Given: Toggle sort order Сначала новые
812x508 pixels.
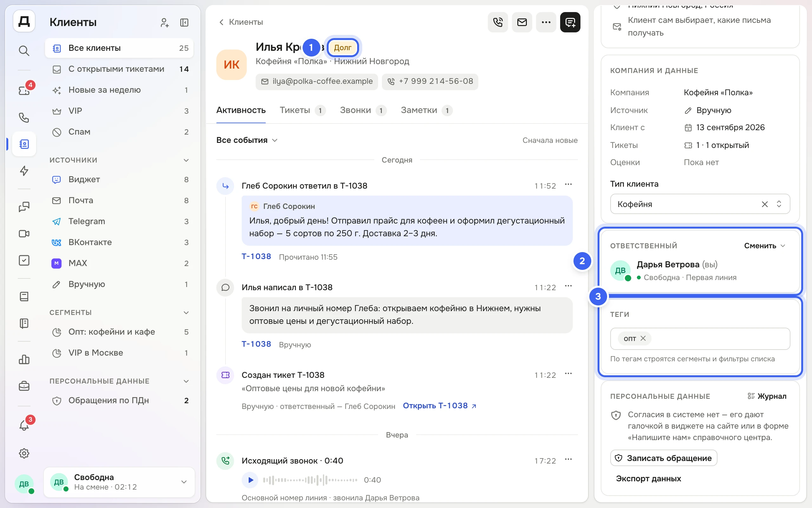Looking at the screenshot, I should point(550,140).
